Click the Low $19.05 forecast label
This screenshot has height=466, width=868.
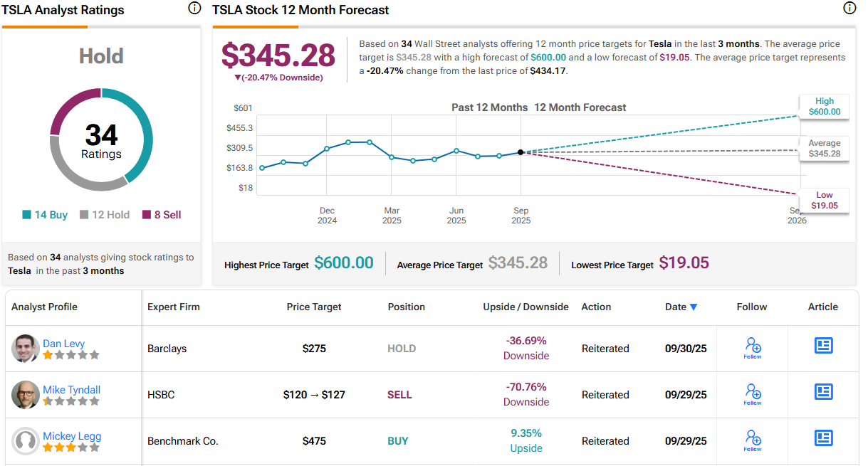[x=824, y=201]
